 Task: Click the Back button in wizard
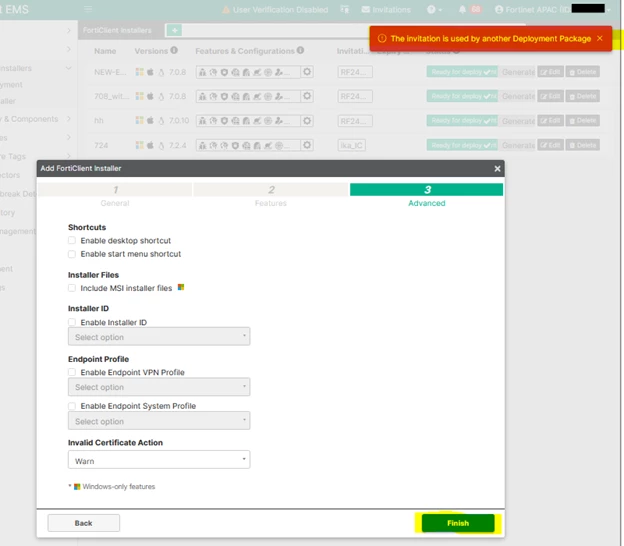84,523
